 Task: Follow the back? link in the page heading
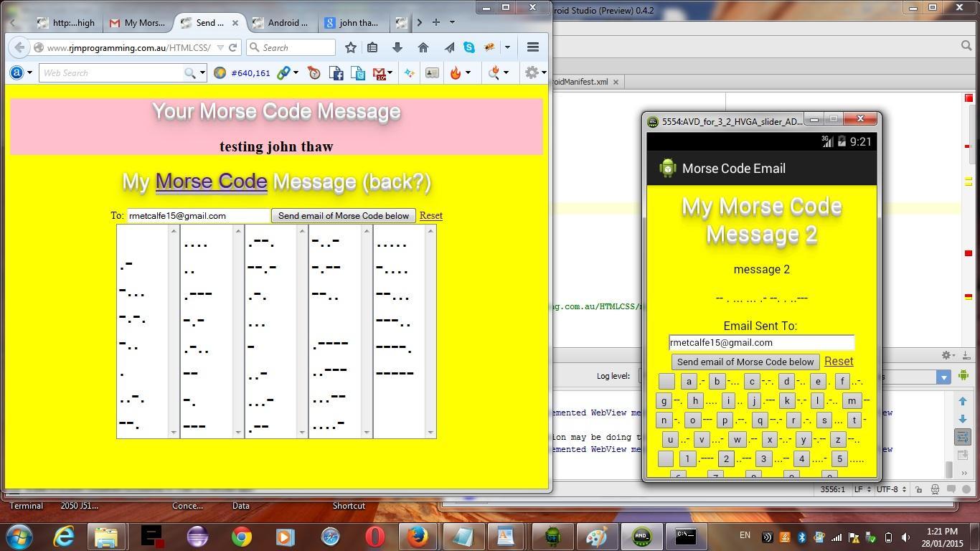[399, 182]
